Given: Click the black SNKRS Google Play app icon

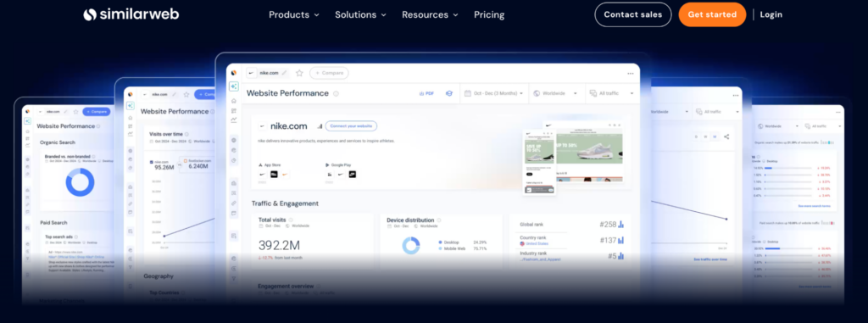Looking at the screenshot, I should (x=352, y=175).
